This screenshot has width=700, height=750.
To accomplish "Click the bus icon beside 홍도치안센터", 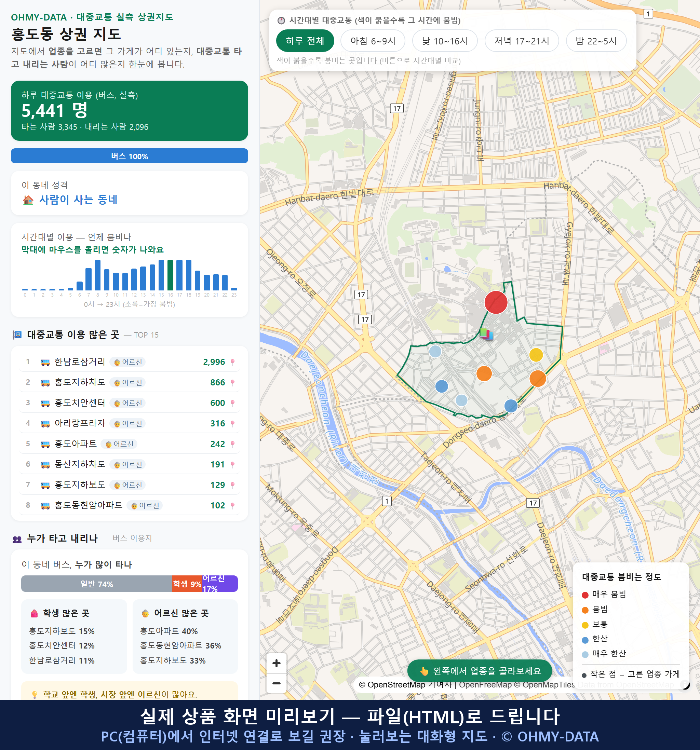I will pyautogui.click(x=45, y=403).
